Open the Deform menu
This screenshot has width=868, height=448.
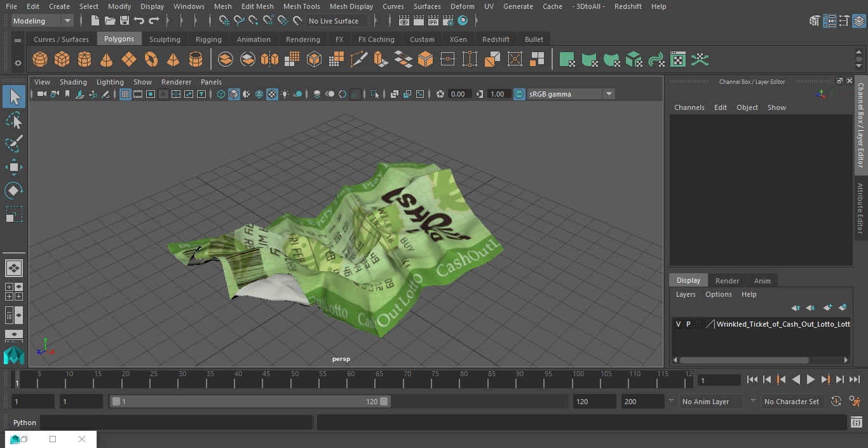462,6
